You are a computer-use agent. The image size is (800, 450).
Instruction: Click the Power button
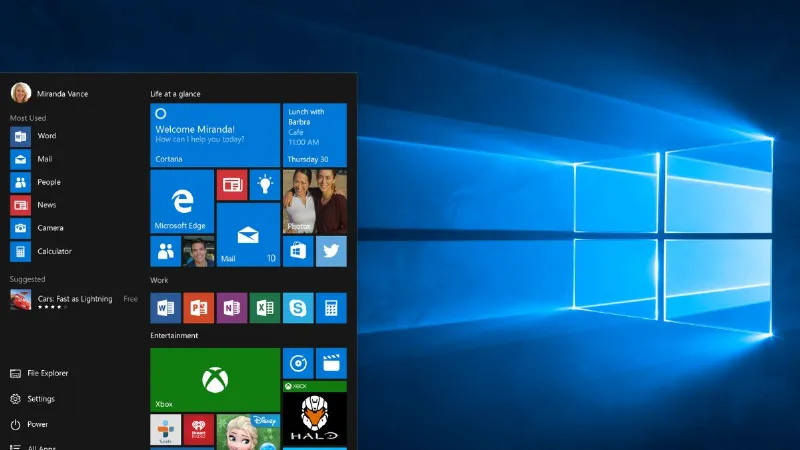click(29, 424)
